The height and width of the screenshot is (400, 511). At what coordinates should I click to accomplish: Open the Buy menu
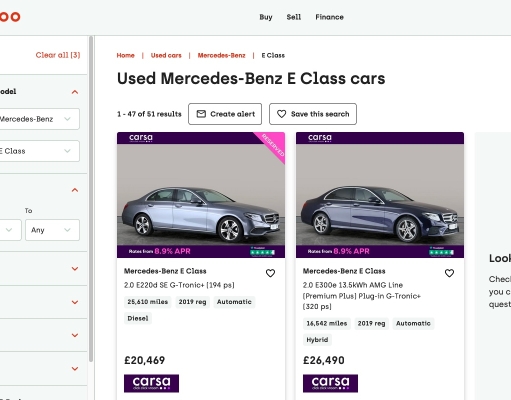pos(266,17)
